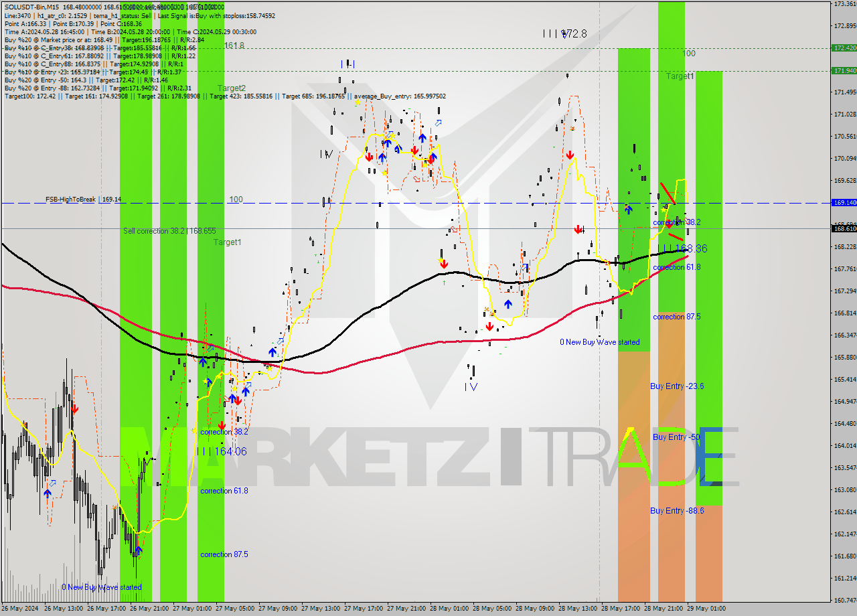857x616 pixels.
Task: Click the '28 May 05:00' time axis label
Action: (x=491, y=609)
